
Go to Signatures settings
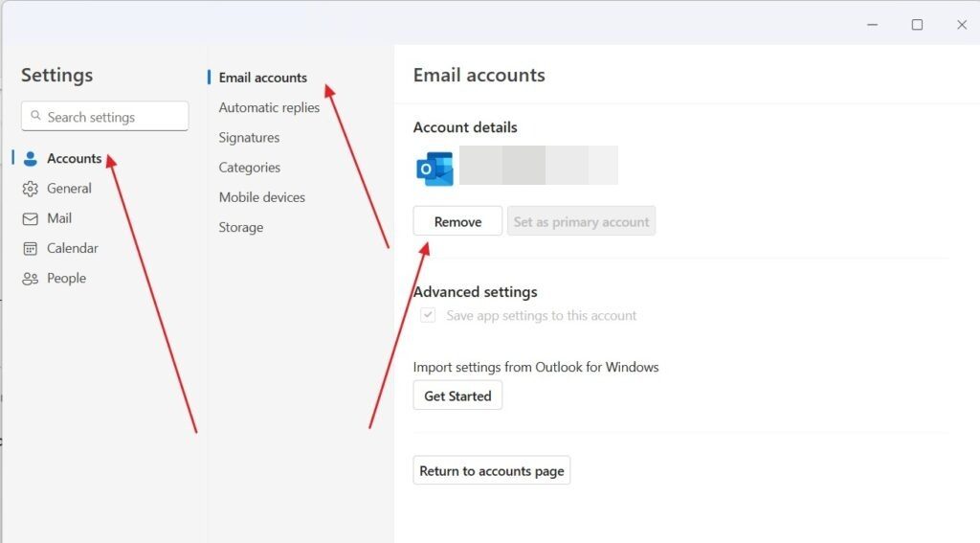[249, 137]
